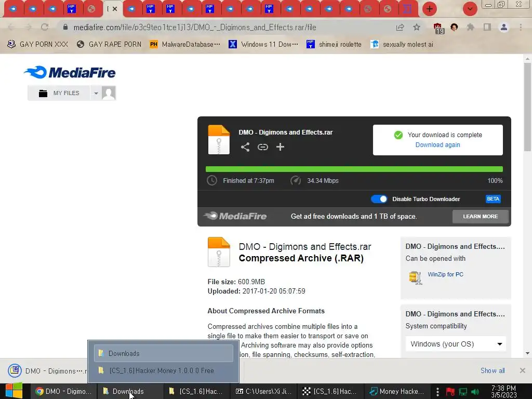Click the speedometer icon beside 34.34 Mbps
532x399 pixels.
tap(296, 180)
